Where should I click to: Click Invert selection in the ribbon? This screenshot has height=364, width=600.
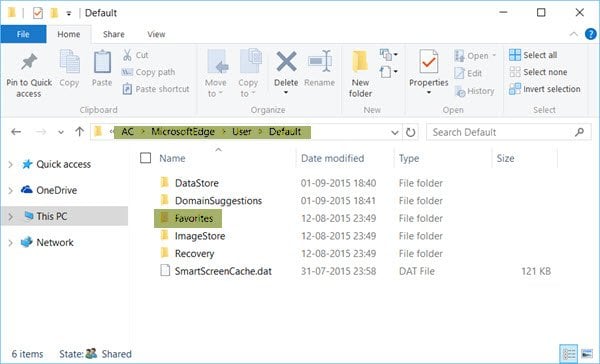pos(545,89)
